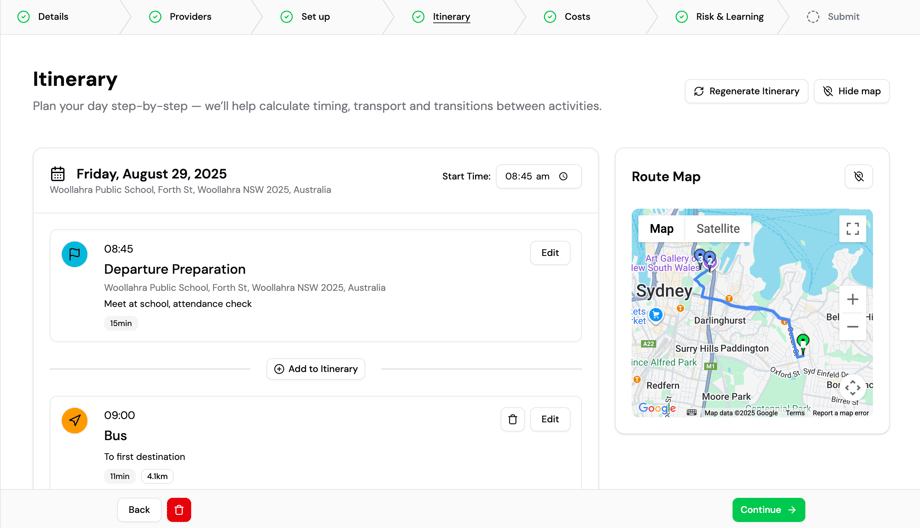Image resolution: width=920 pixels, height=528 pixels.
Task: Open map camera controls icon
Action: tap(852, 387)
